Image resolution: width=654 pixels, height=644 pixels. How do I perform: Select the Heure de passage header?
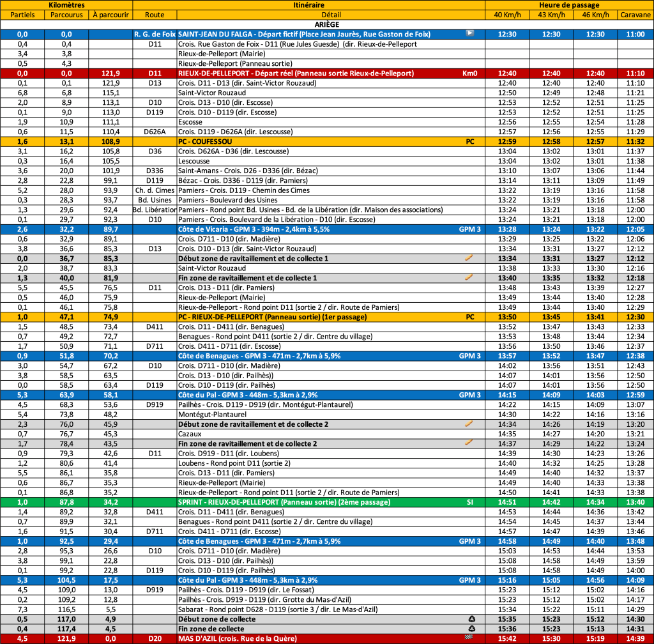569,4
